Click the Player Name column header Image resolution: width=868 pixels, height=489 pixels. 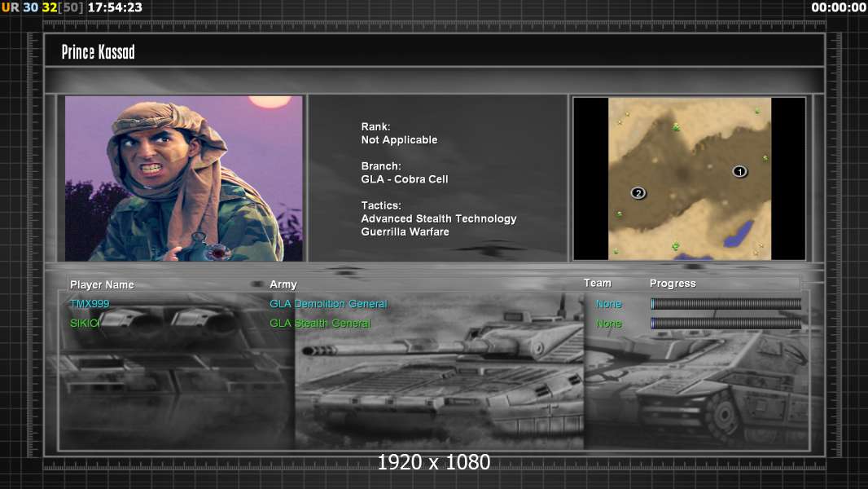click(x=102, y=284)
